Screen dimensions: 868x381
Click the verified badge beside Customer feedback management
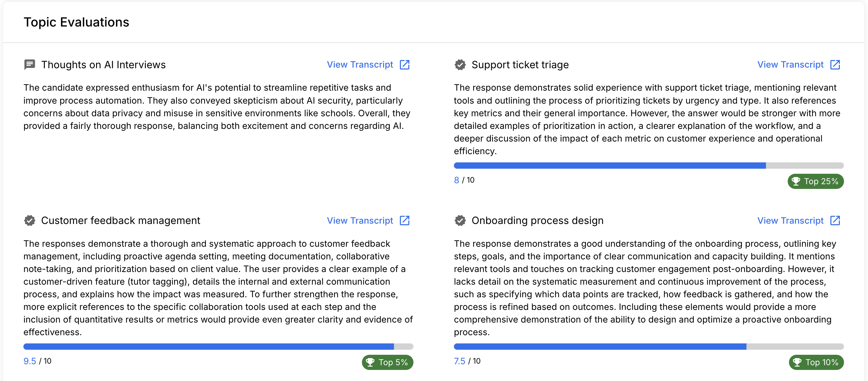tap(30, 220)
